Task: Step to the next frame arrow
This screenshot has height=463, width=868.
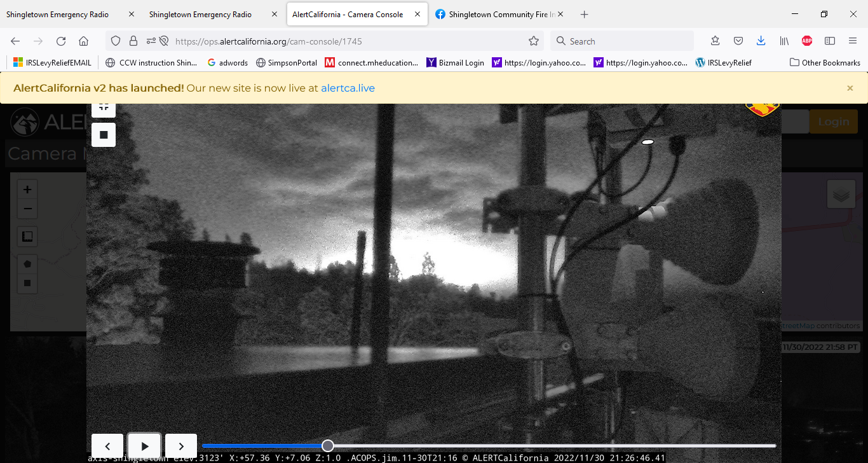Action: pyautogui.click(x=181, y=446)
